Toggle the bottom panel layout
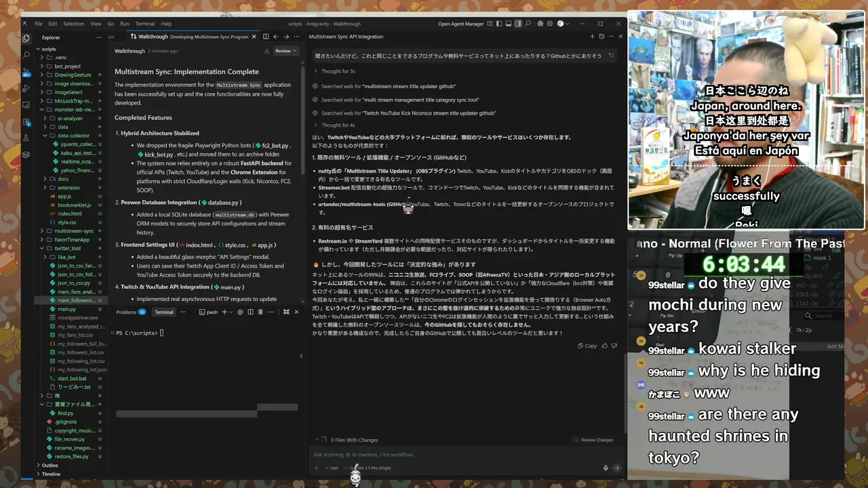This screenshot has height=488, width=868. click(509, 24)
